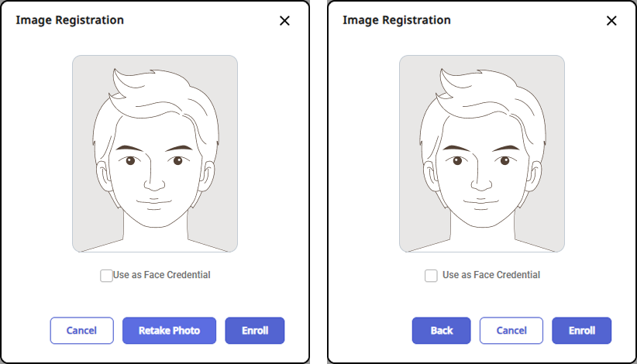Click the nose of the right portrait
This screenshot has width=637, height=364.
(481, 183)
